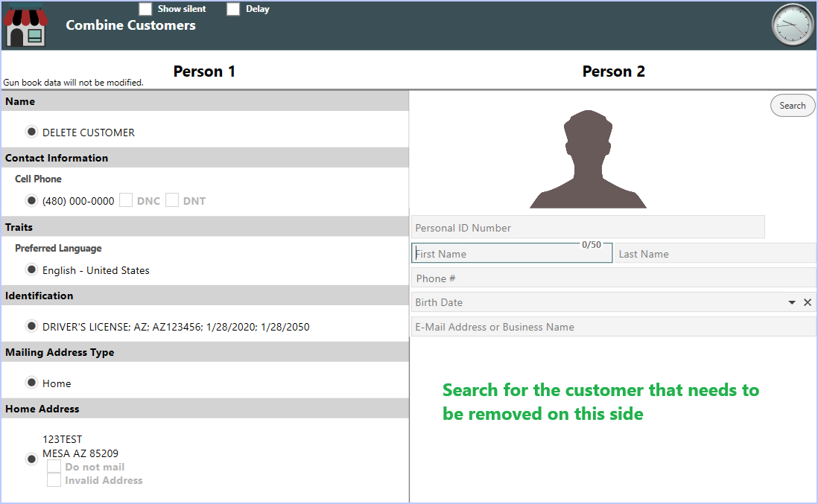Select the DRIVER'S LICENSE identification radio
The width and height of the screenshot is (818, 504).
pyautogui.click(x=31, y=326)
